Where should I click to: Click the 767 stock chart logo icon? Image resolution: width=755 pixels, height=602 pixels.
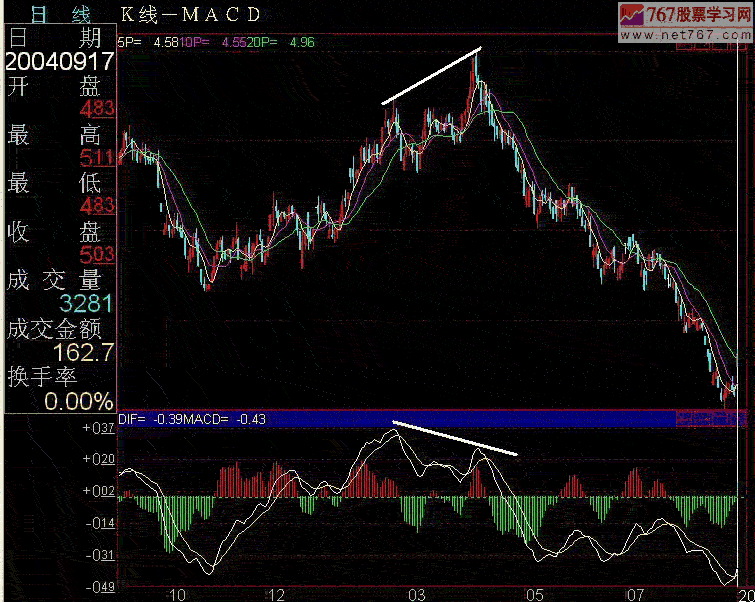[630, 15]
